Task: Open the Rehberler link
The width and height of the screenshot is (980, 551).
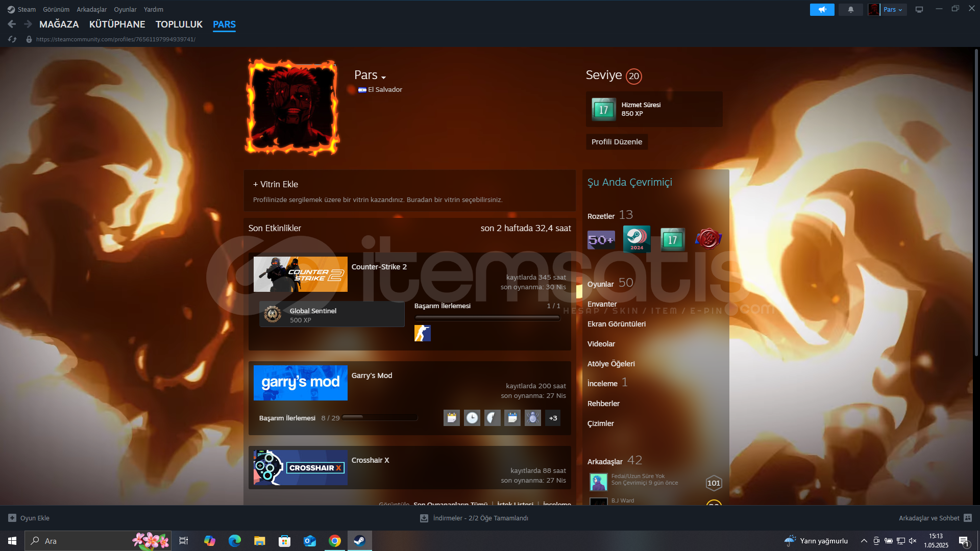Action: tap(603, 404)
